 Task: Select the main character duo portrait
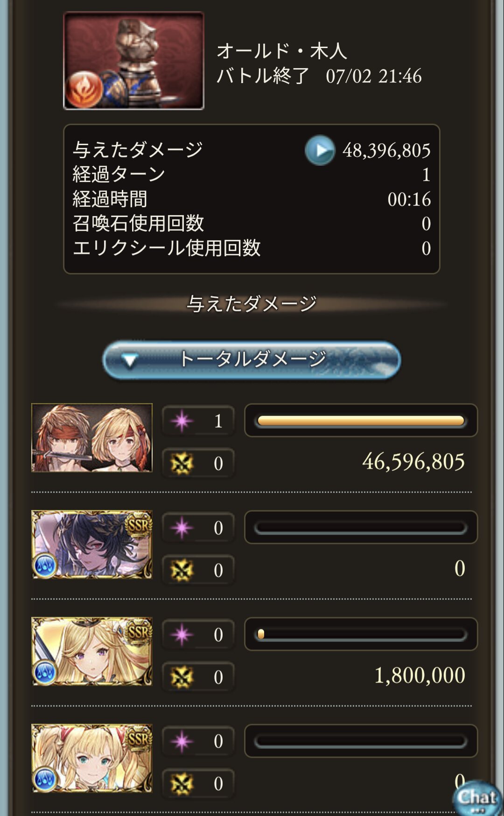92,438
